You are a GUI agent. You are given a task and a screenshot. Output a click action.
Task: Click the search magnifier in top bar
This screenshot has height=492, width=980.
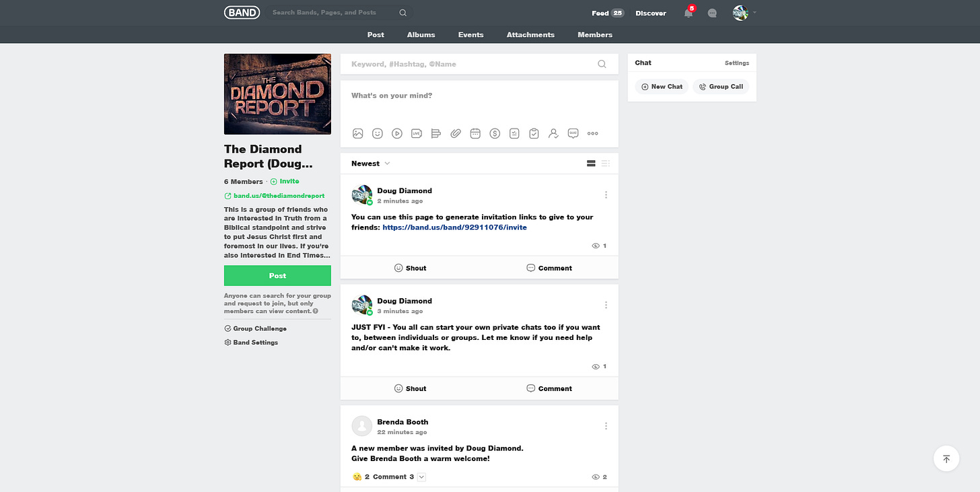[x=403, y=13]
